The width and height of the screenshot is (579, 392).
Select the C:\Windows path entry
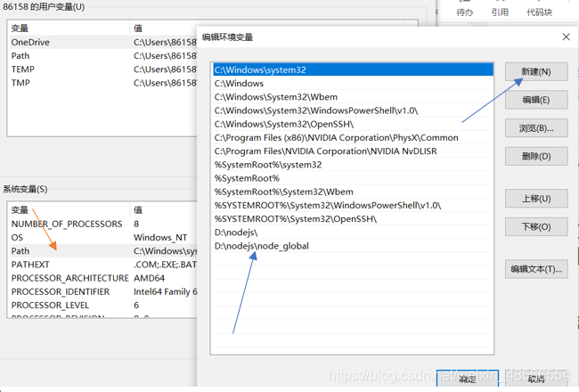353,84
